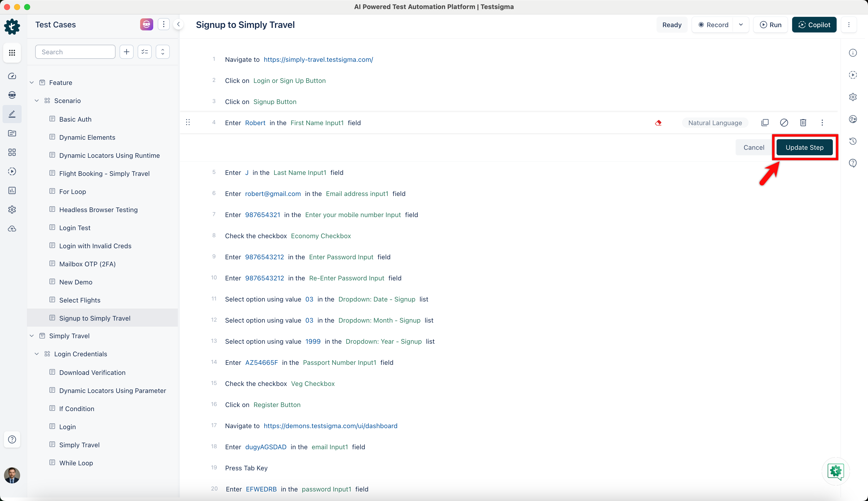The height and width of the screenshot is (501, 868).
Task: Open Natural Language step type selector
Action: [x=715, y=123]
